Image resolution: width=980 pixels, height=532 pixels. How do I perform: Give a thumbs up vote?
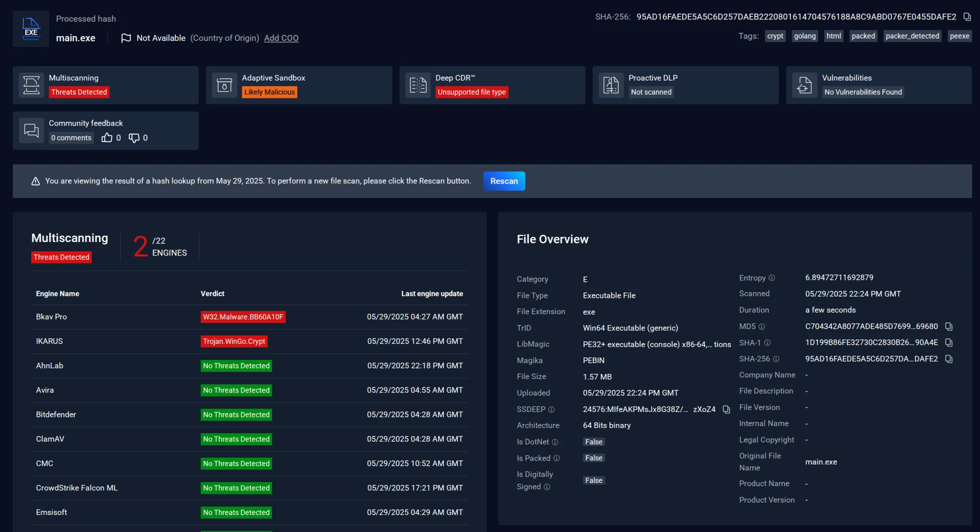pyautogui.click(x=107, y=138)
